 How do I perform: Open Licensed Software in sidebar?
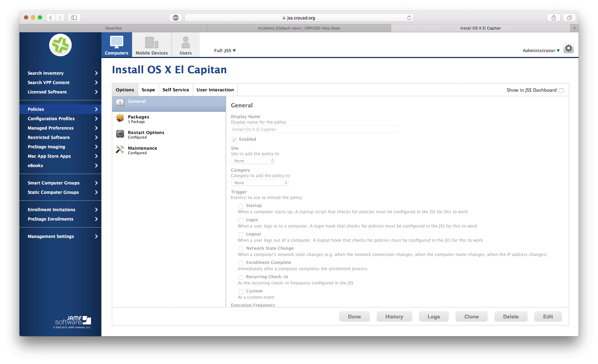(x=60, y=92)
